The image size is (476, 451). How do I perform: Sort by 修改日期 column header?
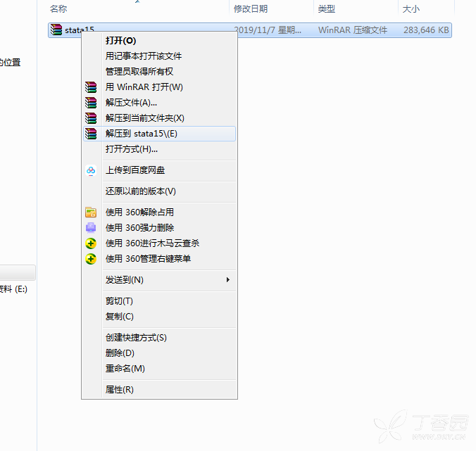[x=251, y=8]
